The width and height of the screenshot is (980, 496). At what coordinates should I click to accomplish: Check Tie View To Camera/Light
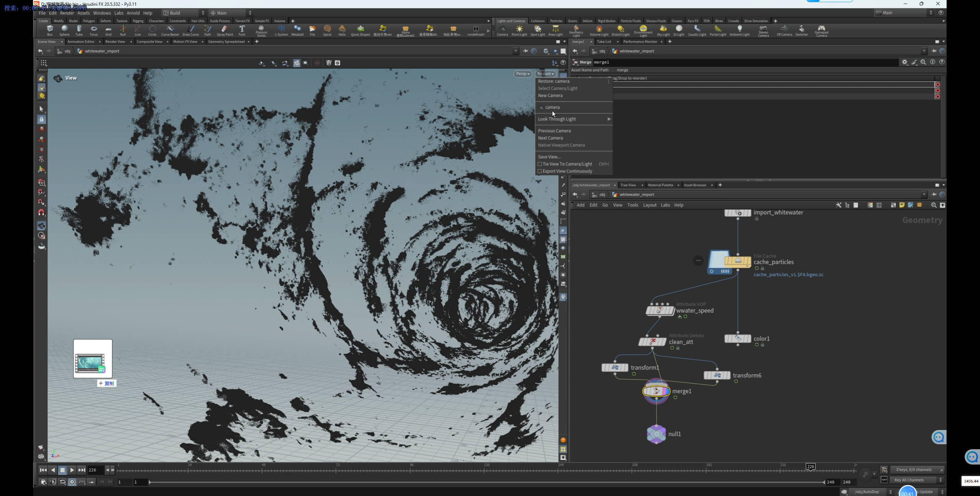click(x=540, y=164)
